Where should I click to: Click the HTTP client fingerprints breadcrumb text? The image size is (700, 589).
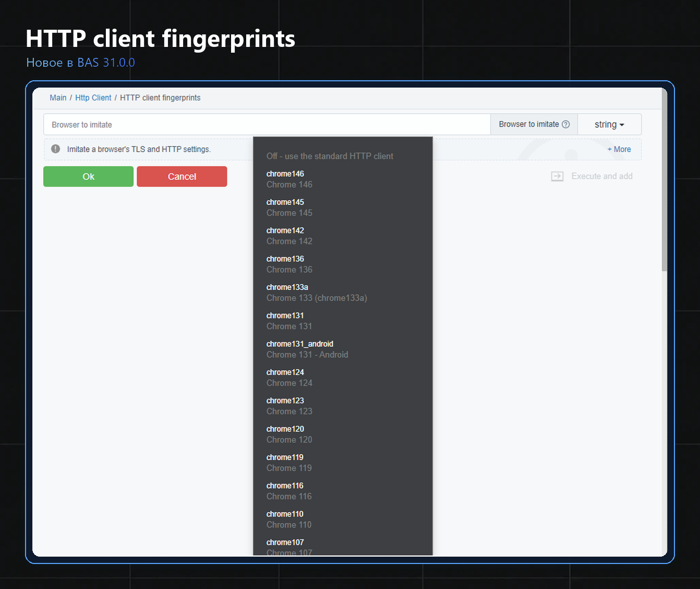click(x=160, y=97)
